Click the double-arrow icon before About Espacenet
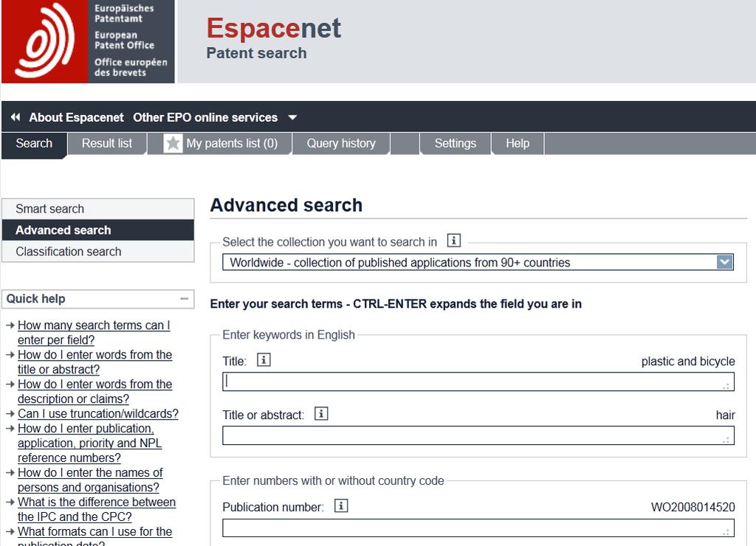 [16, 117]
